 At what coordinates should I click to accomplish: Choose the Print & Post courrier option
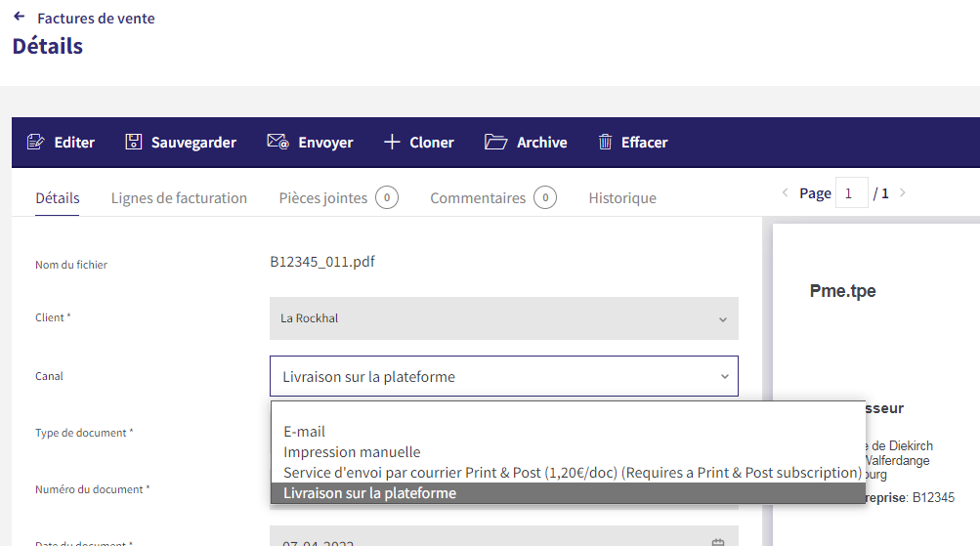(568, 473)
